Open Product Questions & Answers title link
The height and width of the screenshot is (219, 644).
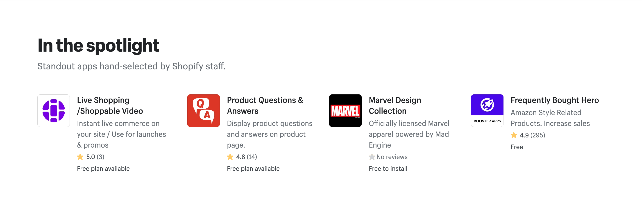265,105
